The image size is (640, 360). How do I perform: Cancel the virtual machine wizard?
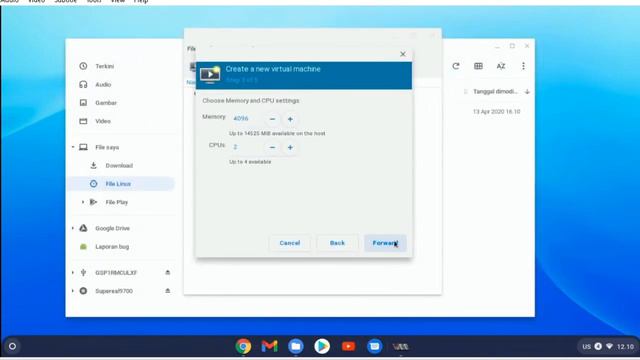point(290,243)
